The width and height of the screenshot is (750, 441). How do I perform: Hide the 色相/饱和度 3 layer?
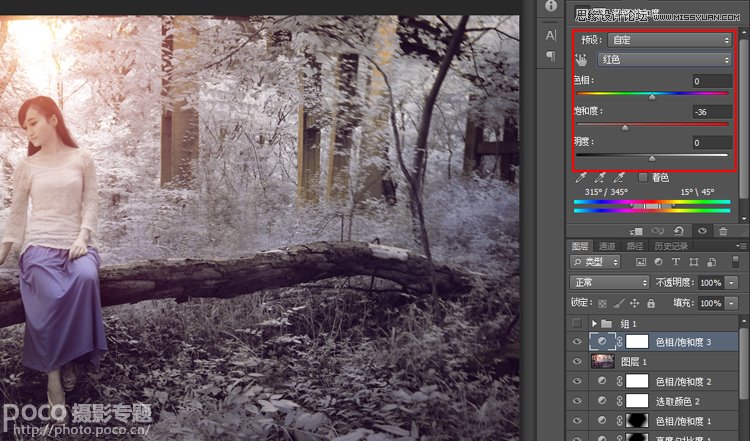click(576, 341)
